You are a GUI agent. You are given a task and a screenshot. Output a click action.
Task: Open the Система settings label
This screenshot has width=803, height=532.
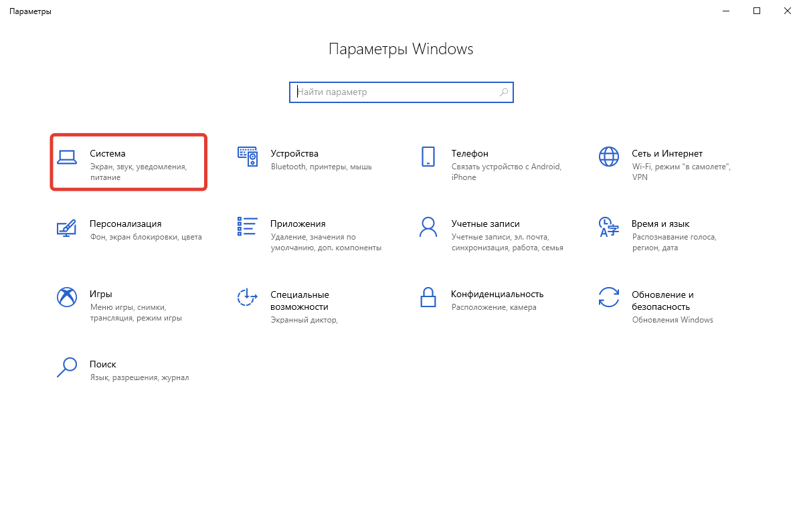(108, 153)
